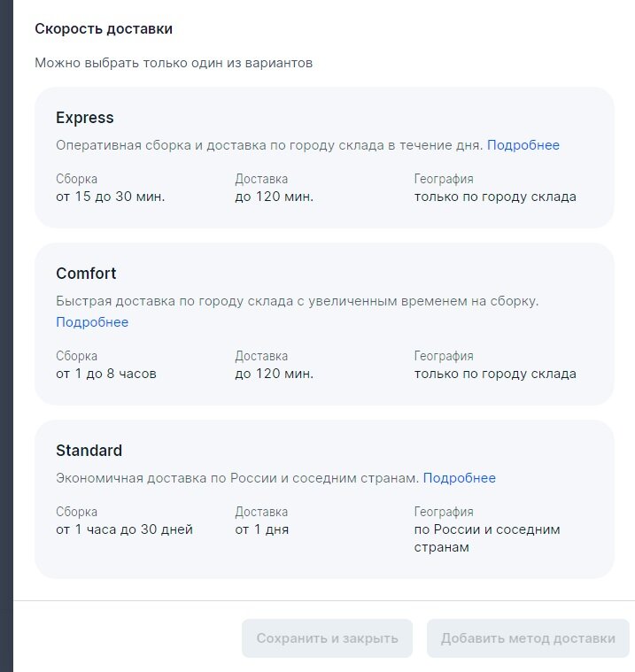
Task: Click Express assembly time от 15 до 30 мин.
Action: click(111, 197)
